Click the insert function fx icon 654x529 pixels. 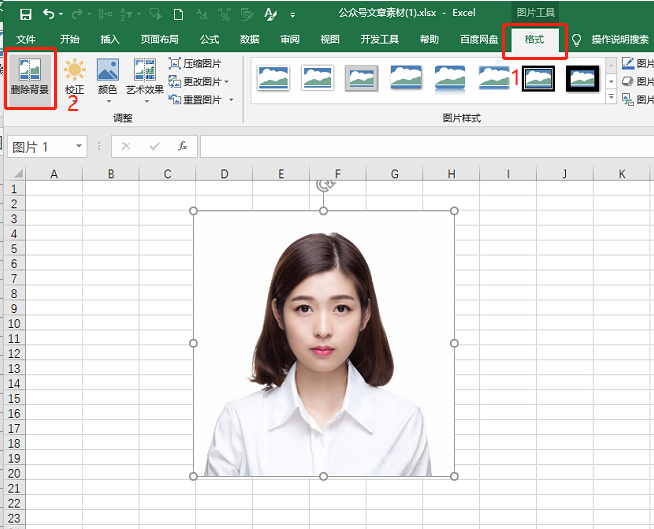(x=183, y=146)
